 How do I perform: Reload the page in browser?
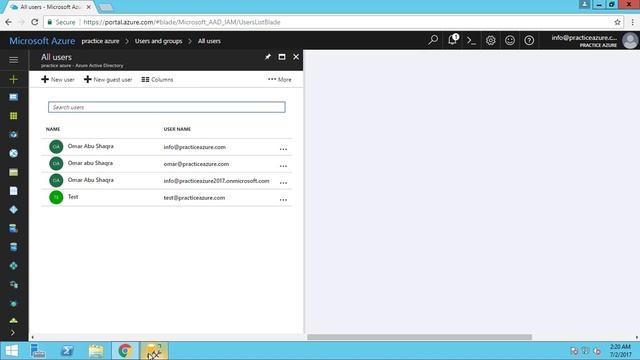coord(35,22)
